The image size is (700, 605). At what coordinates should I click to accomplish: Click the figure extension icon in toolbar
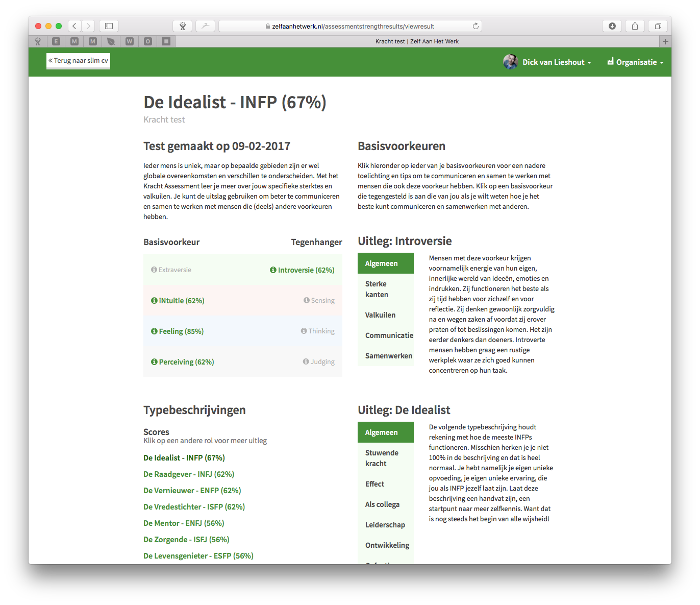tap(183, 26)
